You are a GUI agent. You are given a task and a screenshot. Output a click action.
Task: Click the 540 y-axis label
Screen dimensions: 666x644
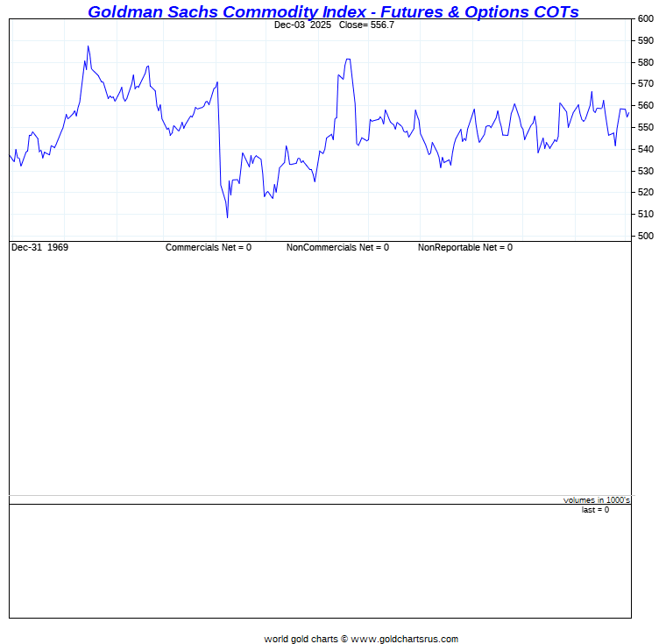pyautogui.click(x=646, y=149)
